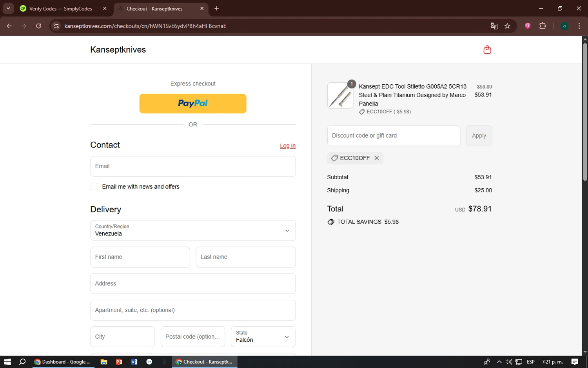The image size is (588, 368).
Task: Open the volume control in system tray
Action: (509, 362)
